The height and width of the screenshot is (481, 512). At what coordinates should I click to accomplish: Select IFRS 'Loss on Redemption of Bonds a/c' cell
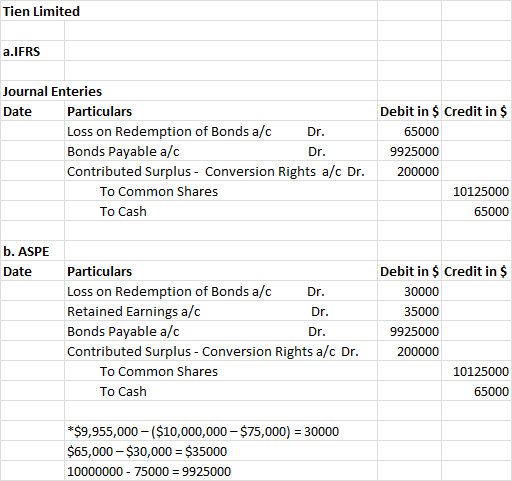(221, 131)
